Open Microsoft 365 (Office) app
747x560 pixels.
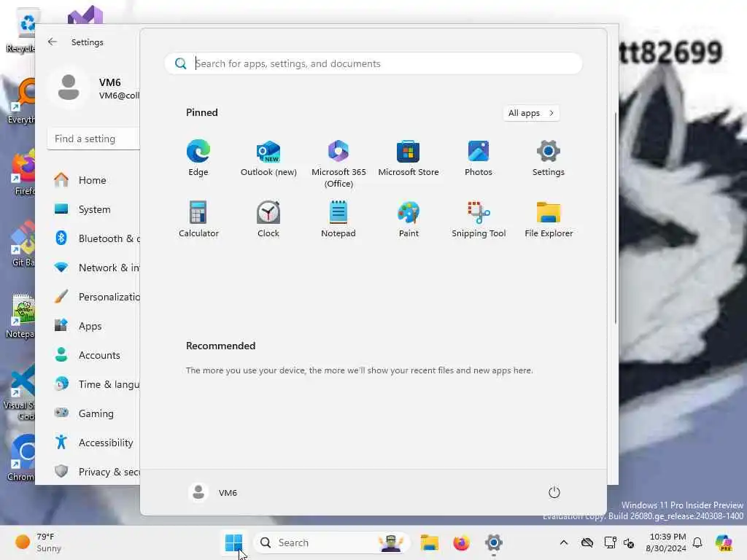coord(338,163)
